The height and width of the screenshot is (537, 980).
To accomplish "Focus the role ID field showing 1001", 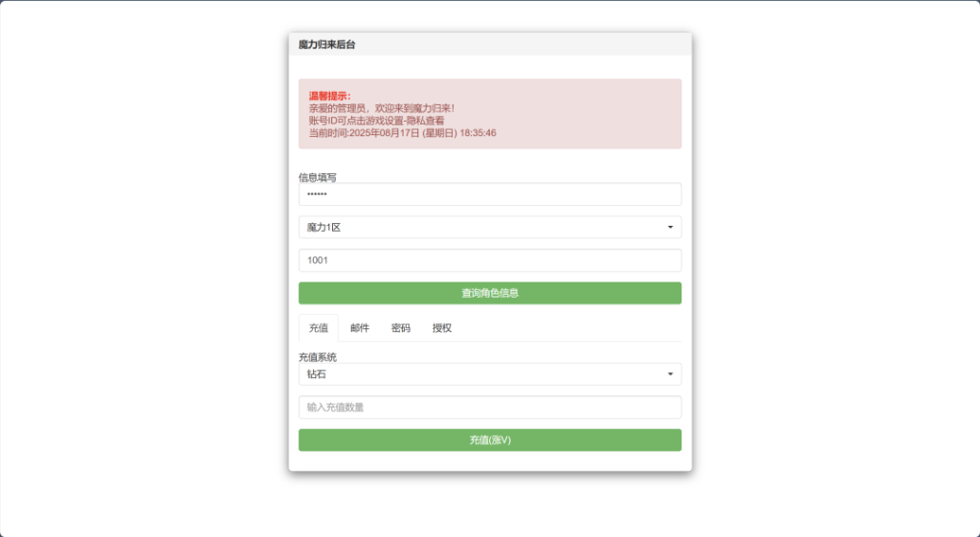I will click(489, 260).
